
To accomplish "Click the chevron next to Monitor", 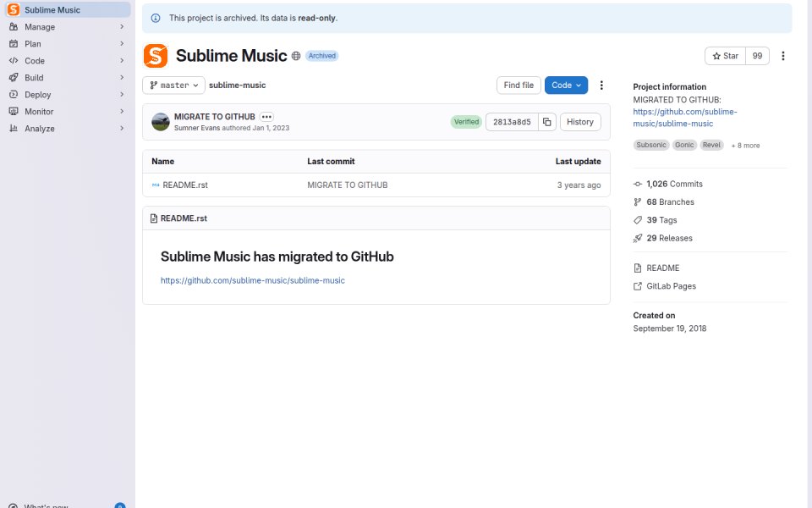I will (122, 112).
